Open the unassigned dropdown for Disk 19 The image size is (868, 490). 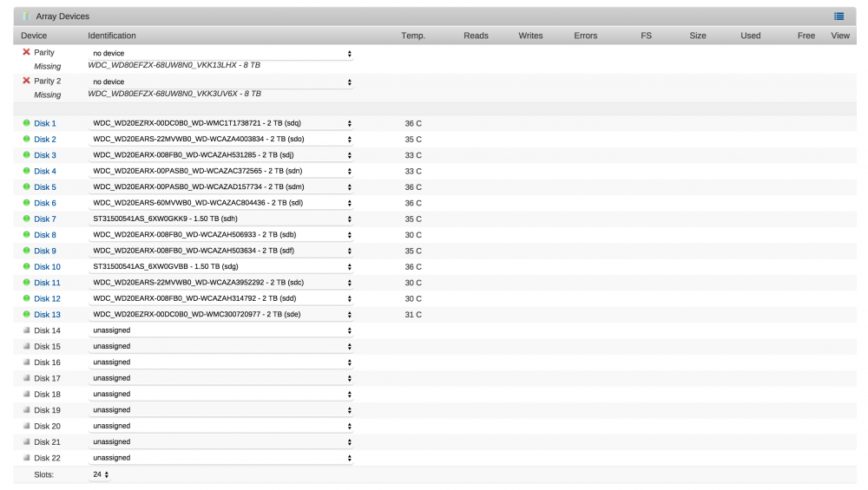220,410
